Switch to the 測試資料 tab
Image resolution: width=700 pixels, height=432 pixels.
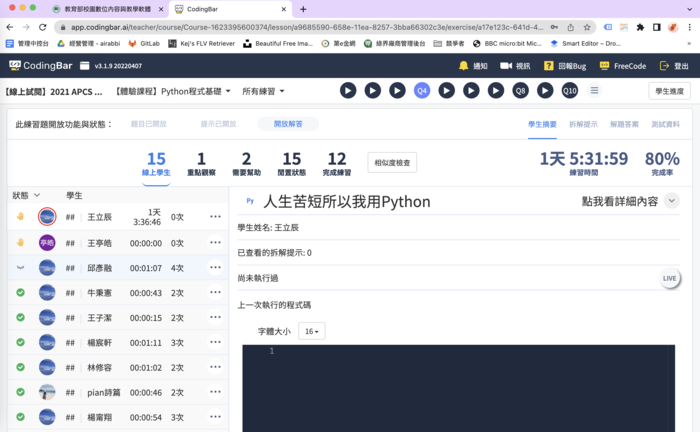click(665, 124)
